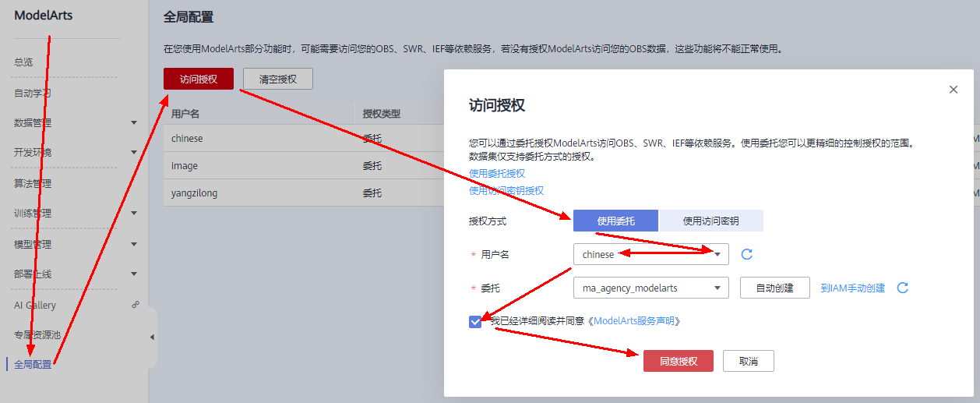Viewport: 980px width, 403px height.
Task: Click the 授权类型 column header
Action: 382,114
